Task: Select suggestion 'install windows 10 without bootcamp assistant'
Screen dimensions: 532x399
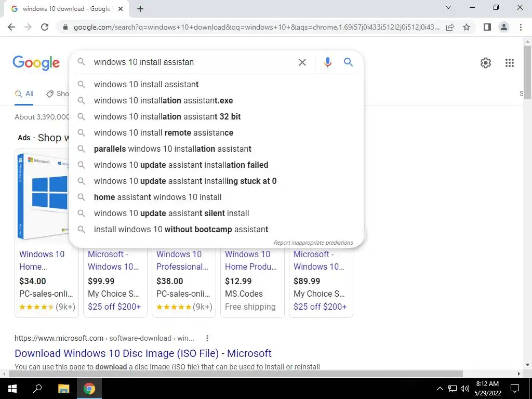Action: (x=216, y=229)
